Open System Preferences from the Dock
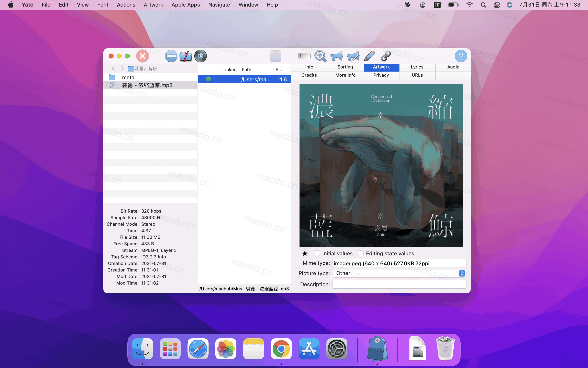 [x=337, y=349]
